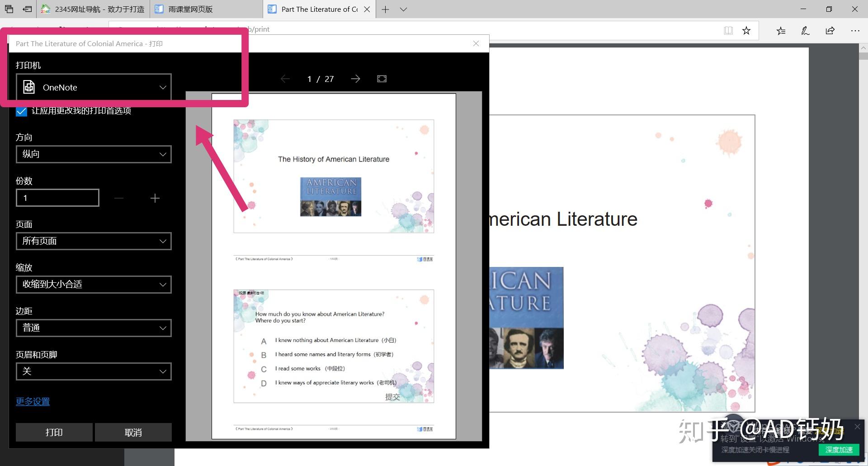Open the tab actions menu icon
The image size is (868, 466).
click(x=9, y=9)
